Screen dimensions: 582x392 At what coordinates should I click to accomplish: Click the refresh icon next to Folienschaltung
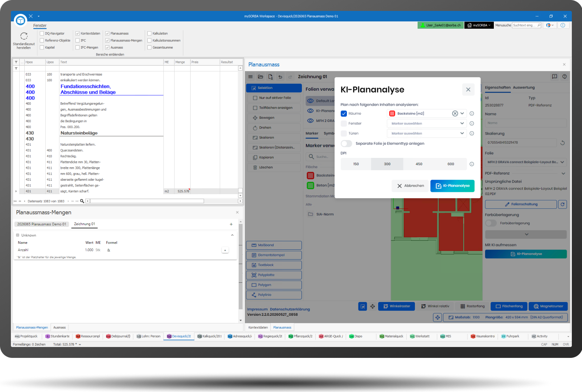tap(562, 204)
